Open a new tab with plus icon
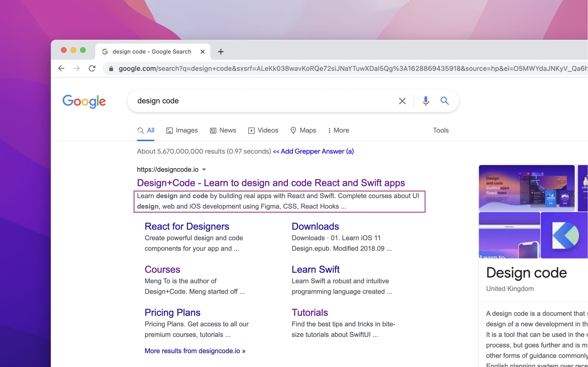 point(221,52)
